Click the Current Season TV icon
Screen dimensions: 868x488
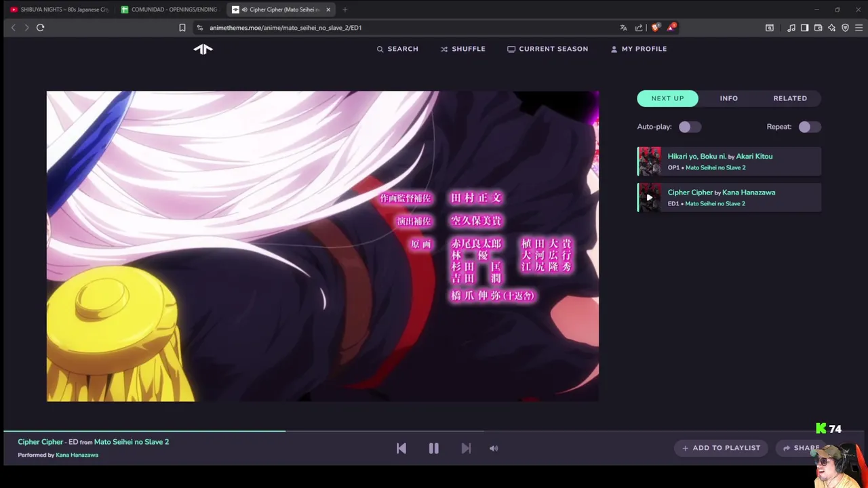[511, 49]
